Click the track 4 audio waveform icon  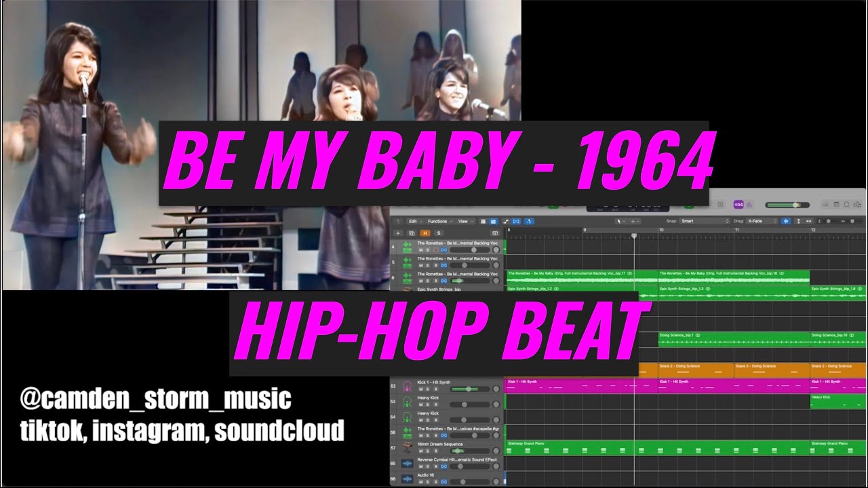408,247
